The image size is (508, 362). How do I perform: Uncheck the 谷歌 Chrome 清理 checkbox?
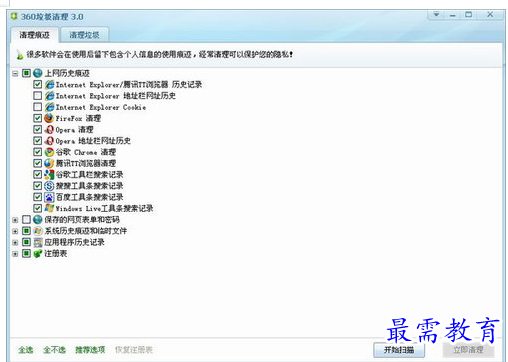[x=37, y=152]
